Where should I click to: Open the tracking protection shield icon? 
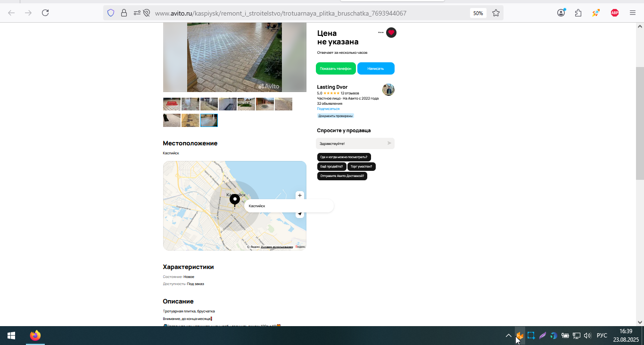click(x=111, y=13)
